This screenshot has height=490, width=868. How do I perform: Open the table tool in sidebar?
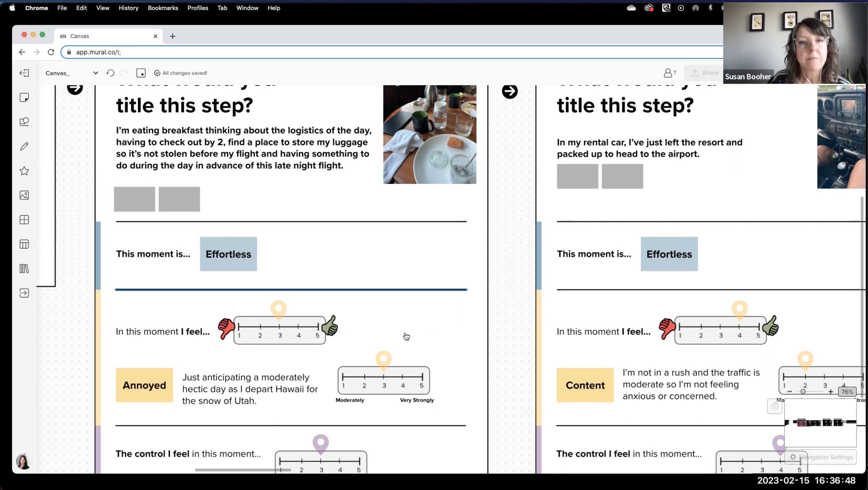point(24,244)
